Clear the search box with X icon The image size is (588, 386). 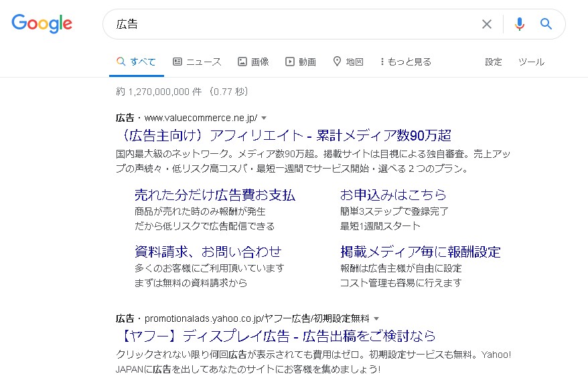tap(487, 24)
